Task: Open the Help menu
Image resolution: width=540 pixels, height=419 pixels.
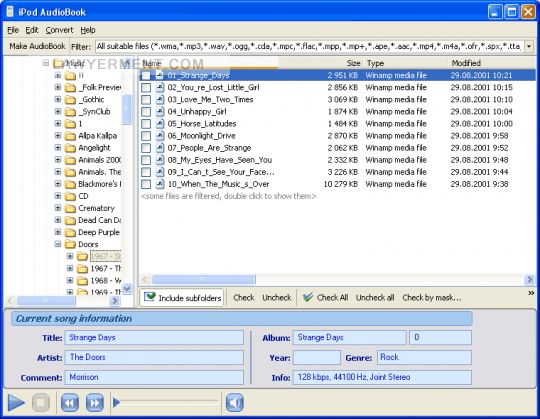Action: tap(88, 30)
